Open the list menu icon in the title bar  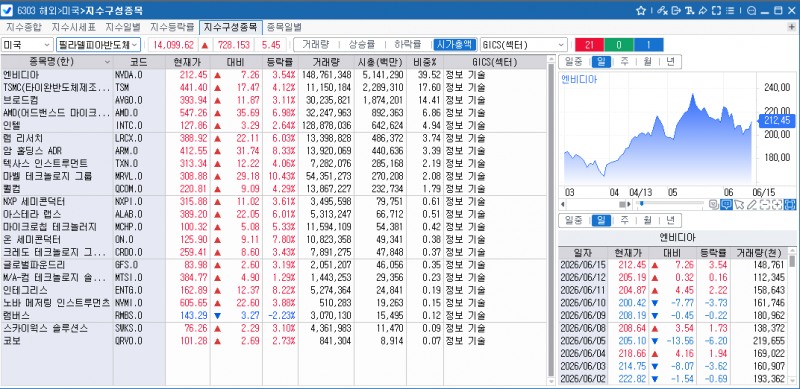point(730,10)
